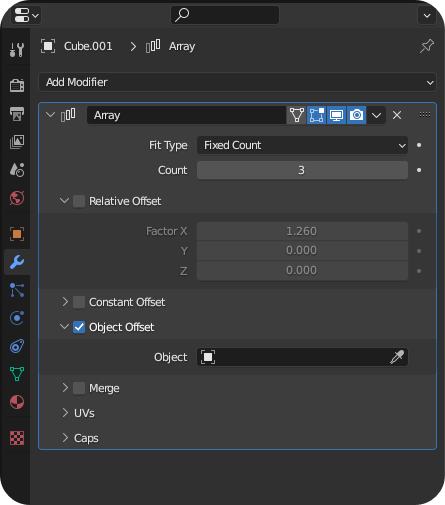Expand the Constant Offset subpanel
This screenshot has height=505, width=445.
click(x=65, y=302)
